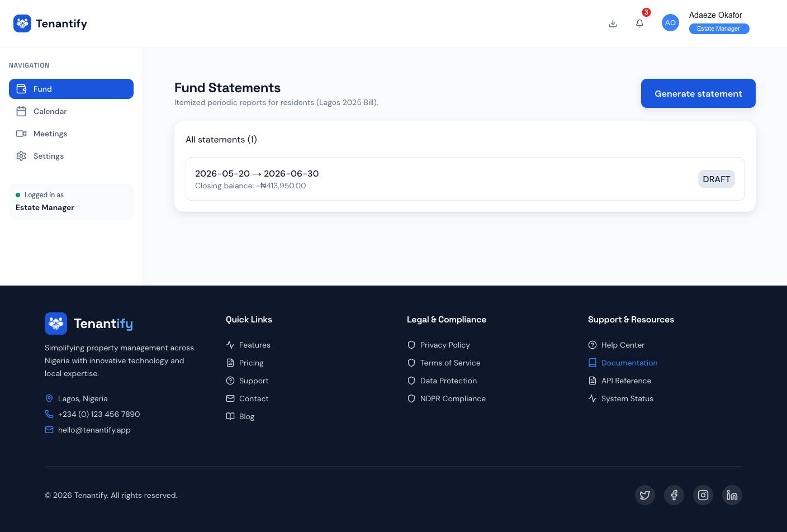The height and width of the screenshot is (532, 787).
Task: Click the Generate statement button
Action: pos(698,93)
